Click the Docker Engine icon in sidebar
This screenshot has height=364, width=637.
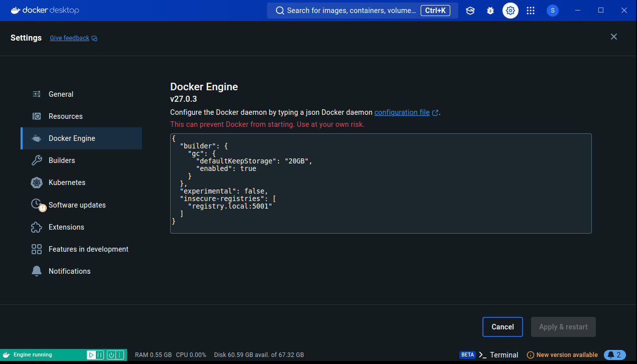[37, 138]
